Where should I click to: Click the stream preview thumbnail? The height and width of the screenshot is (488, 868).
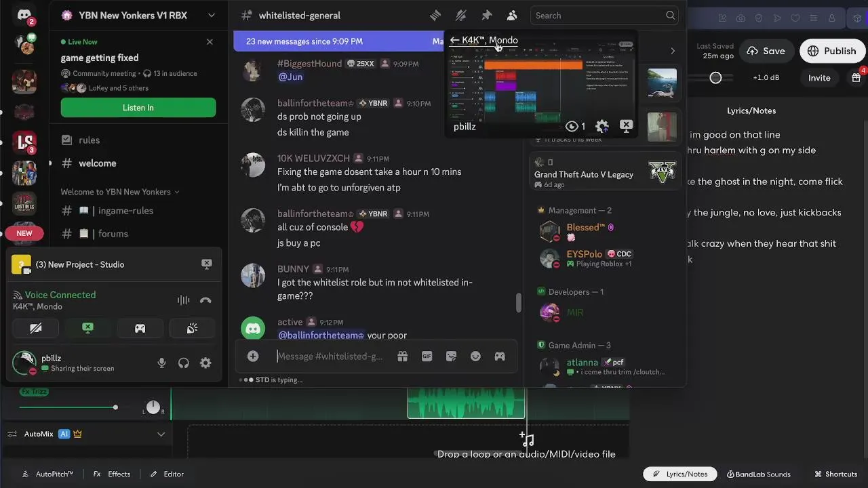tap(540, 83)
